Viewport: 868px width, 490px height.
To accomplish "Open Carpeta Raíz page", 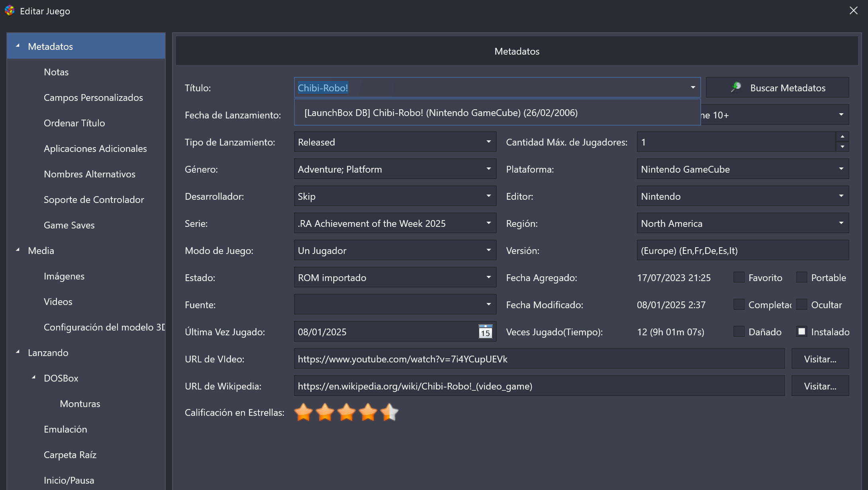I will pos(70,455).
